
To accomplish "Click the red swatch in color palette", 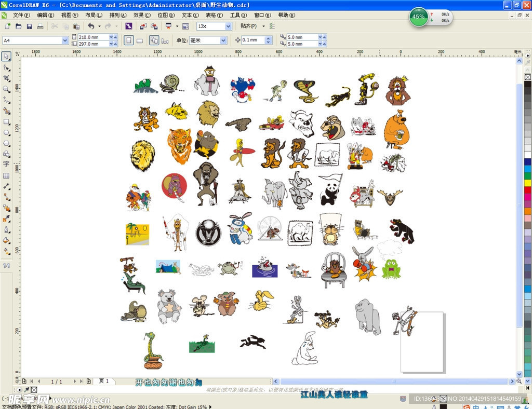I will click(x=528, y=189).
